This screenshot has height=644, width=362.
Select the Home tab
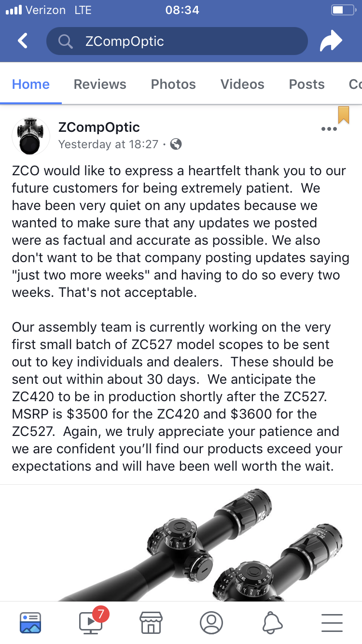[31, 84]
